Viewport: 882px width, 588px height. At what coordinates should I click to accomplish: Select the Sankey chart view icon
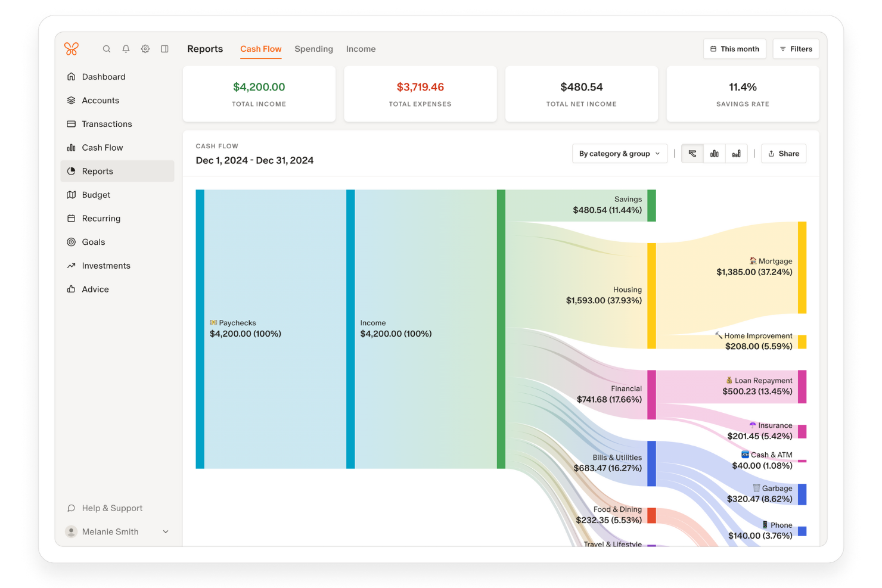pyautogui.click(x=692, y=153)
